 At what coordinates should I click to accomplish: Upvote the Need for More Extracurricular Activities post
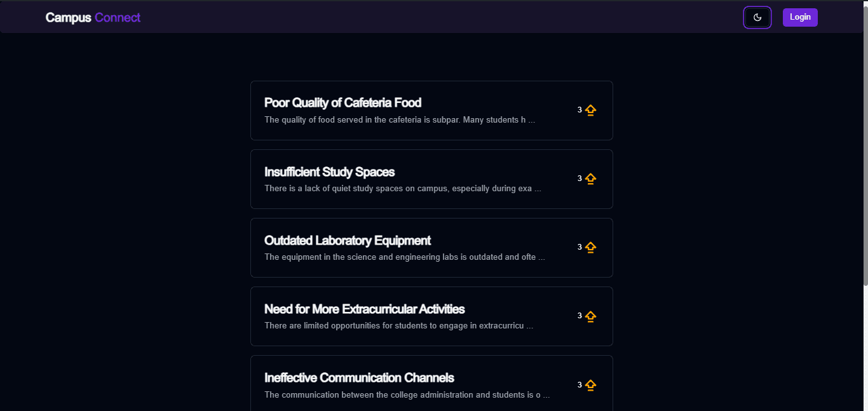tap(591, 316)
